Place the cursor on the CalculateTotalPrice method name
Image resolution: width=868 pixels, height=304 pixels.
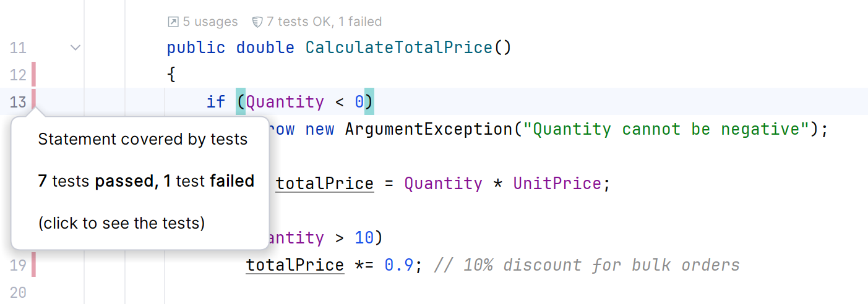click(399, 48)
